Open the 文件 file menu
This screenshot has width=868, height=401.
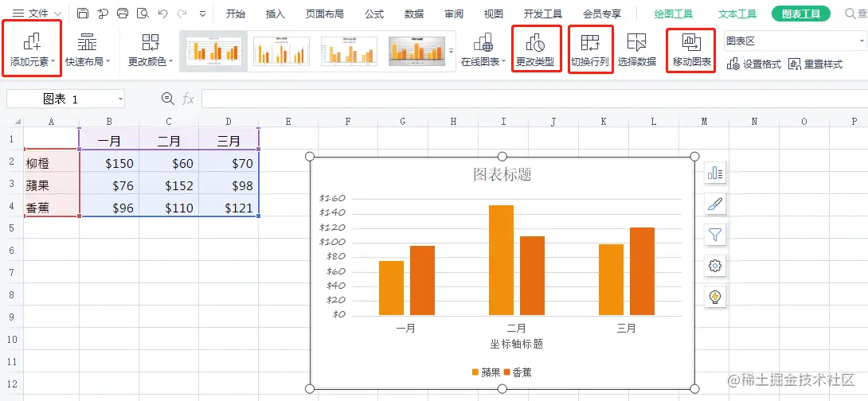(36, 14)
